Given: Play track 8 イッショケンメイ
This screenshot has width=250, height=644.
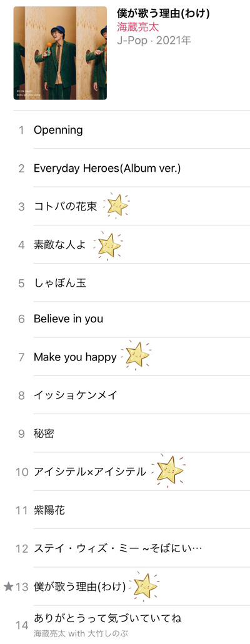Looking at the screenshot, I should click(132, 395).
